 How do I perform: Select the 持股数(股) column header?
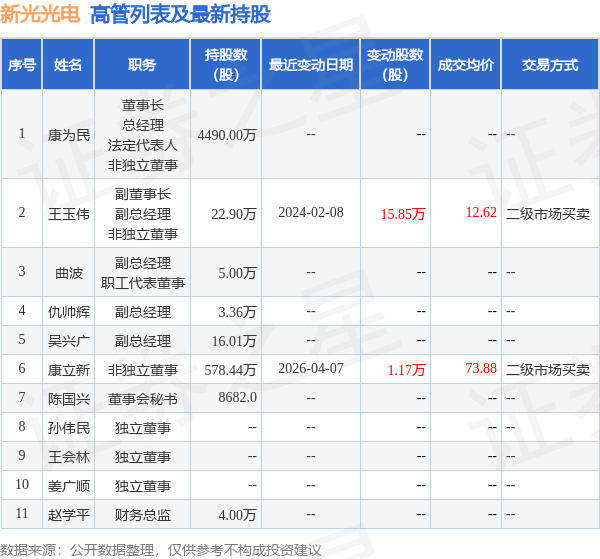tap(226, 65)
